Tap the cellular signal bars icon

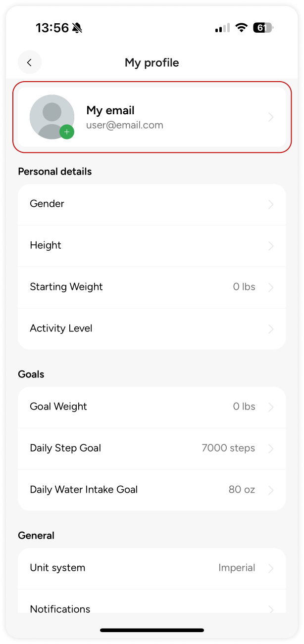(x=222, y=28)
